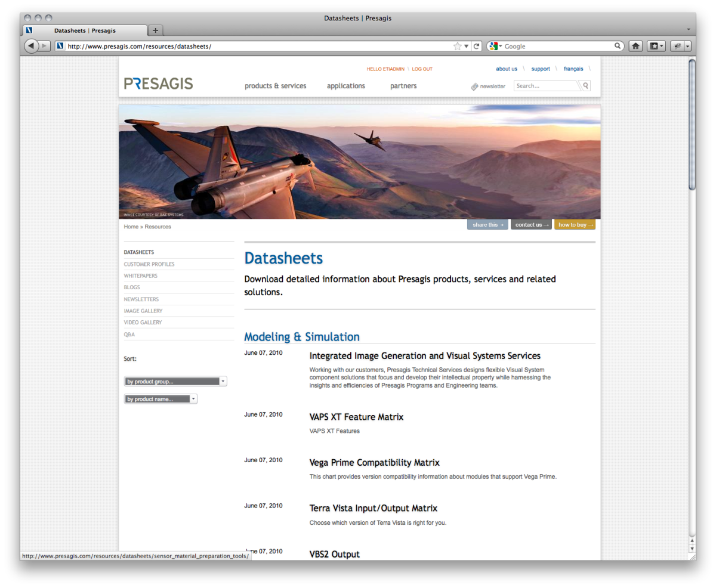716x588 pixels.
Task: Open the 'VBS2 Output' datasheet
Action: tap(335, 555)
